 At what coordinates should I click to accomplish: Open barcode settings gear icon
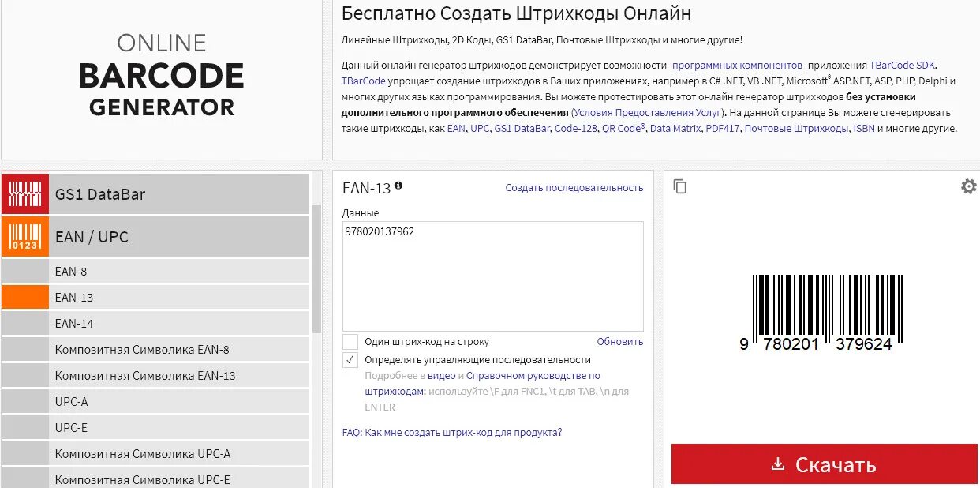[968, 186]
